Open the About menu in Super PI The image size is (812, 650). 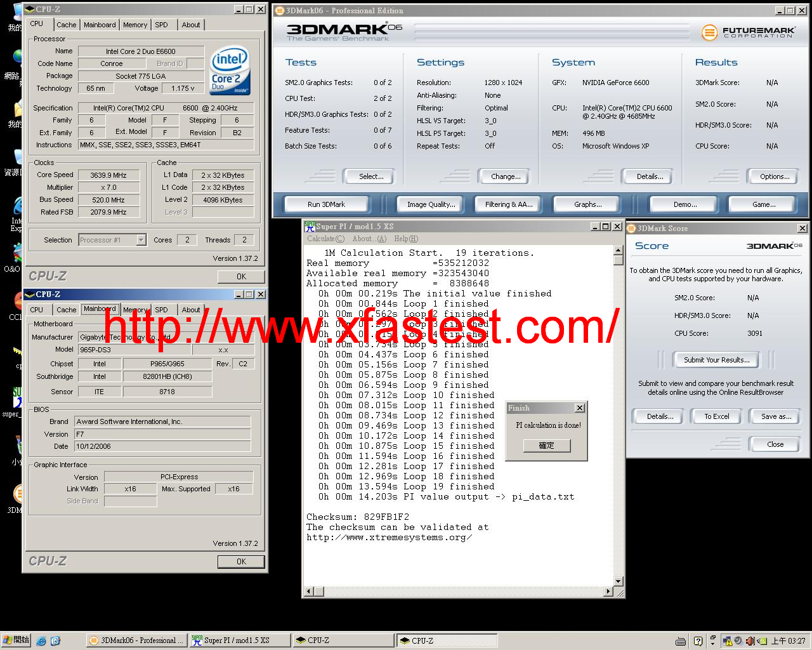pos(369,239)
